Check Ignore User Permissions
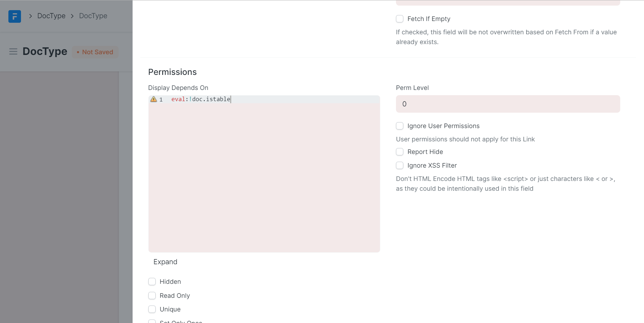Image resolution: width=644 pixels, height=323 pixels. tap(399, 126)
